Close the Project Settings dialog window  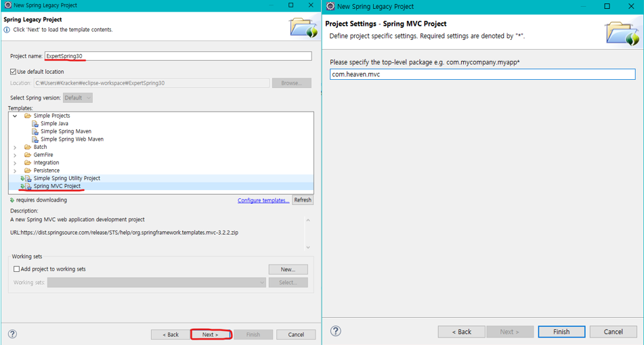tap(631, 6)
